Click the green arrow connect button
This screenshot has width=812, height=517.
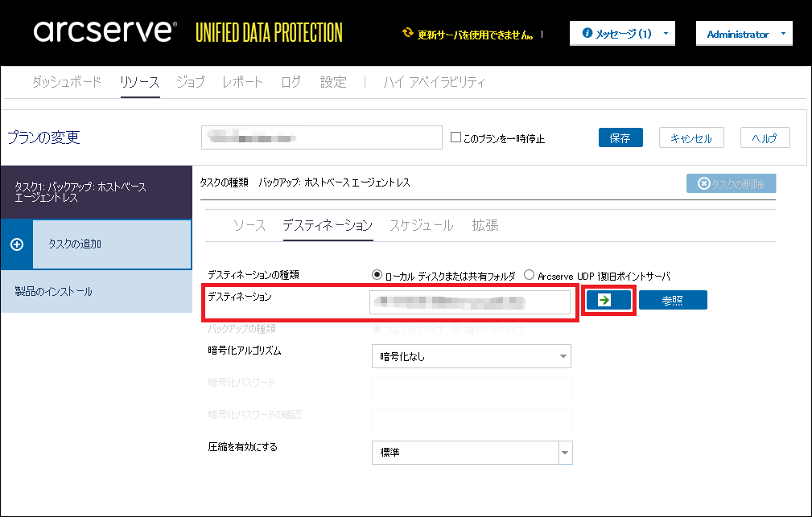click(x=608, y=300)
